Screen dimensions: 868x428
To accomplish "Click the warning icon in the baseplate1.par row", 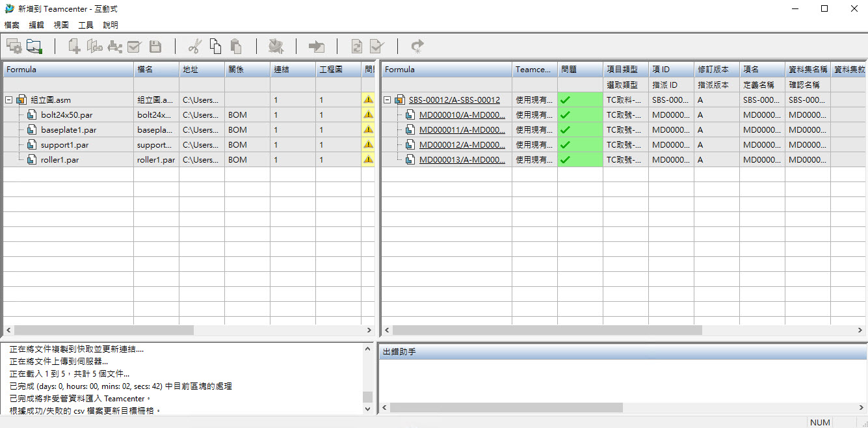I will [x=368, y=129].
